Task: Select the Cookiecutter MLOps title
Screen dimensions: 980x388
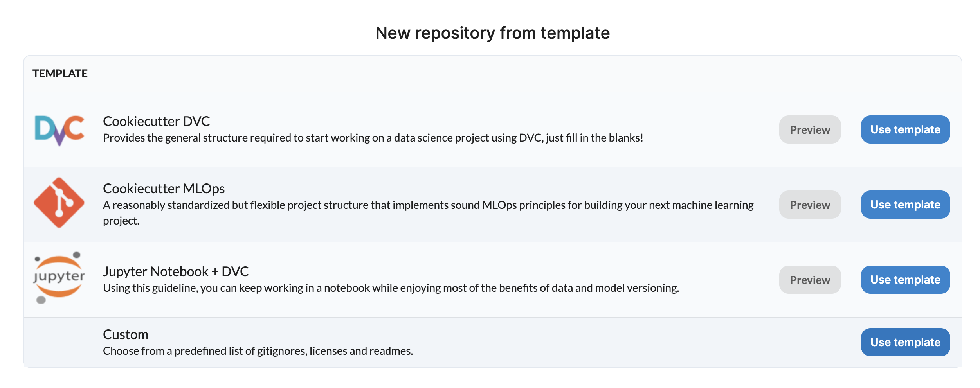Action: pos(164,189)
